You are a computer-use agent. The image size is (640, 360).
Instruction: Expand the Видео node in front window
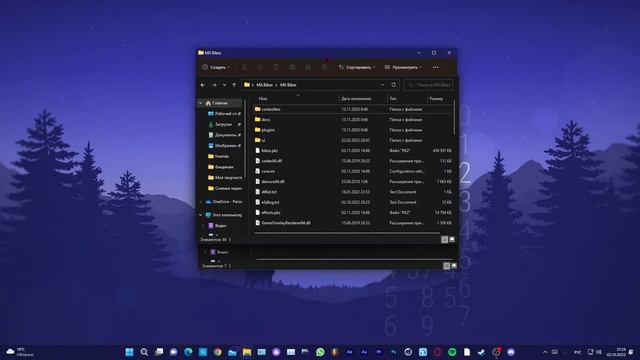point(204,225)
